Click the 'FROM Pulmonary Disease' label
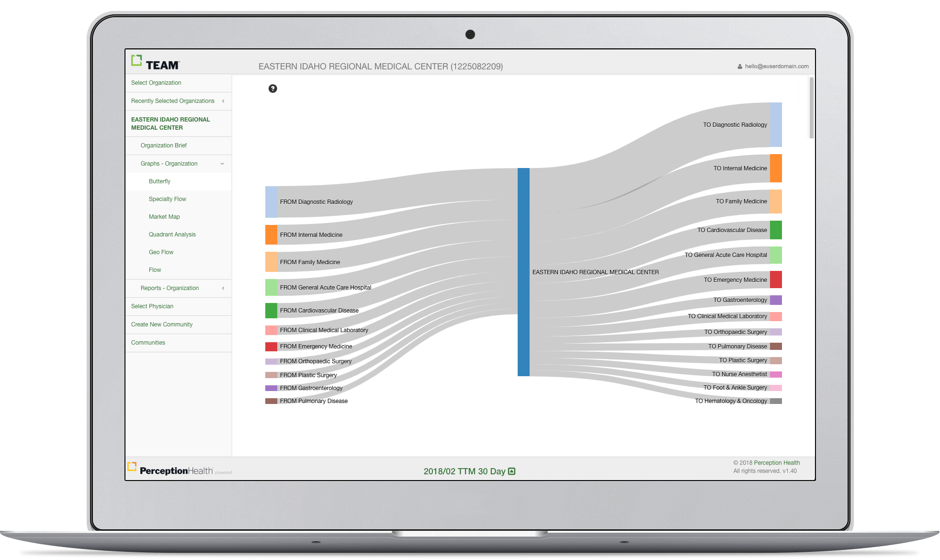 [314, 401]
